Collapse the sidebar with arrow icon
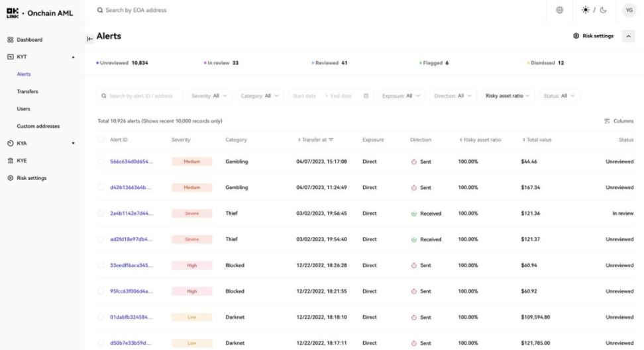This screenshot has width=644, height=350. coord(89,38)
